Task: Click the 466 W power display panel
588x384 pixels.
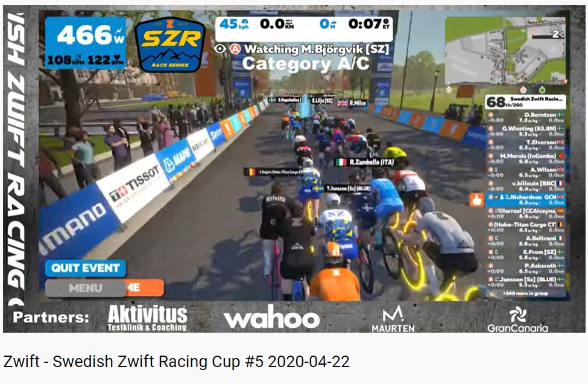Action: 86,43
